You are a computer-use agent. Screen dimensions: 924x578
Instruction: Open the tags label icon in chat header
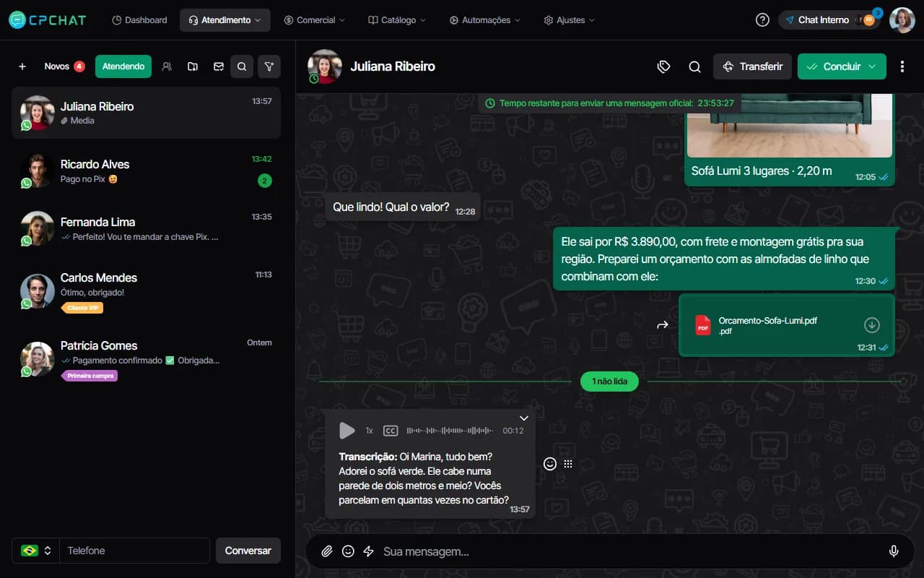point(664,66)
